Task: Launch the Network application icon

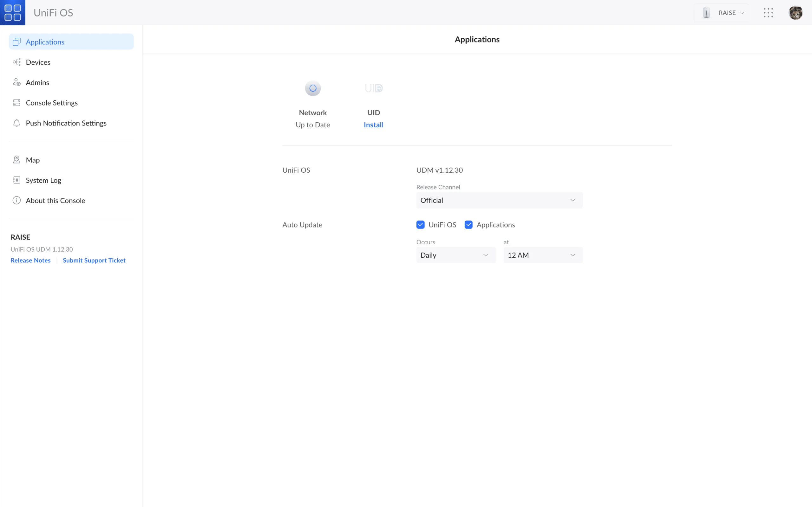Action: [313, 88]
